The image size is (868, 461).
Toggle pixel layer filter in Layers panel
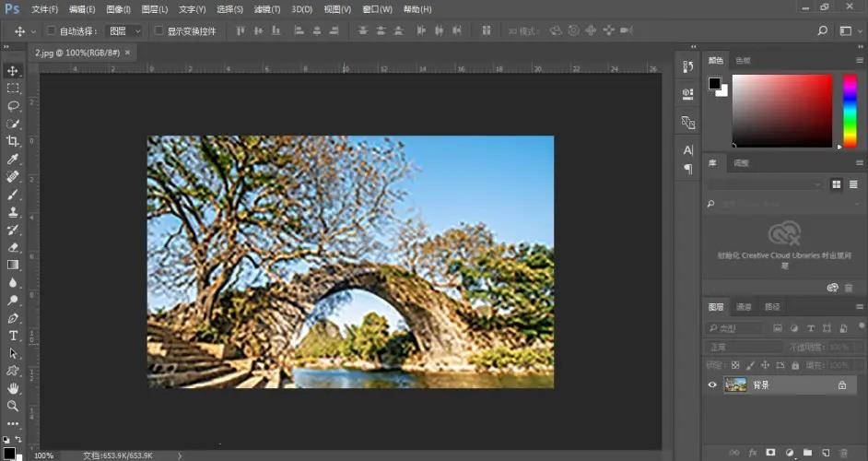778,328
